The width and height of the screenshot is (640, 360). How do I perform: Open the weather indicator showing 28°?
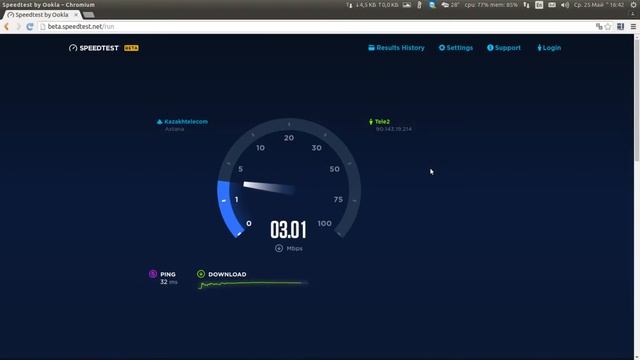450,5
